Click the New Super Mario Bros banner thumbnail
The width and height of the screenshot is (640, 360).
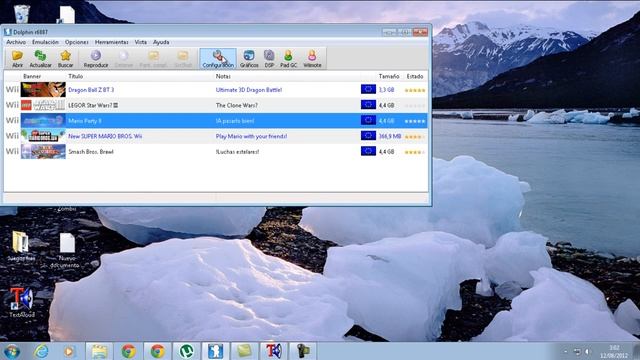(43, 136)
